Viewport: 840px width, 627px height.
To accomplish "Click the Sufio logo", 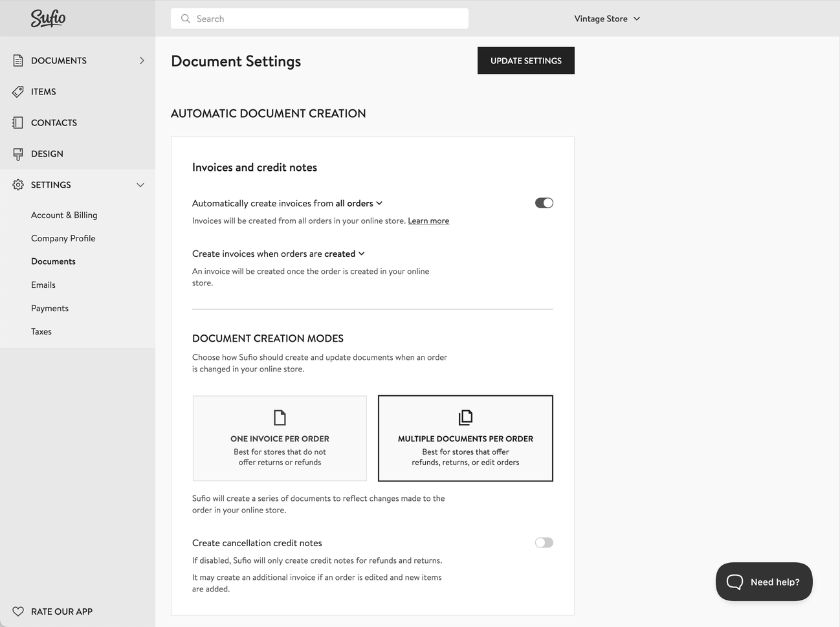I will 48,18.
